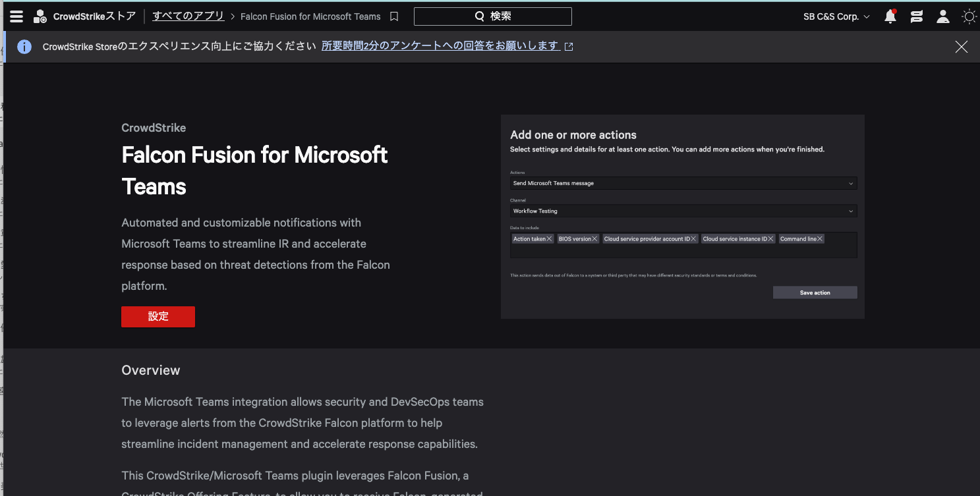Viewport: 980px width, 496px height.
Task: Click the external link icon after the survey link
Action: [x=569, y=47]
